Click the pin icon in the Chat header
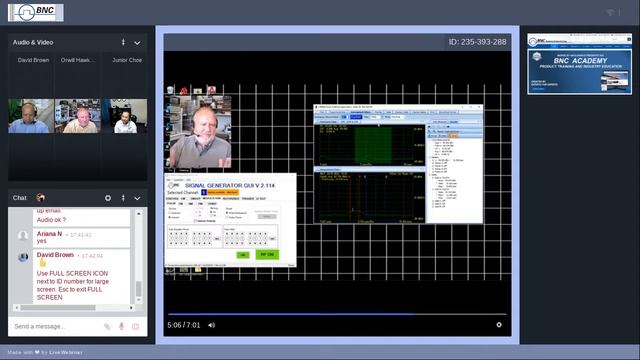 tap(123, 198)
